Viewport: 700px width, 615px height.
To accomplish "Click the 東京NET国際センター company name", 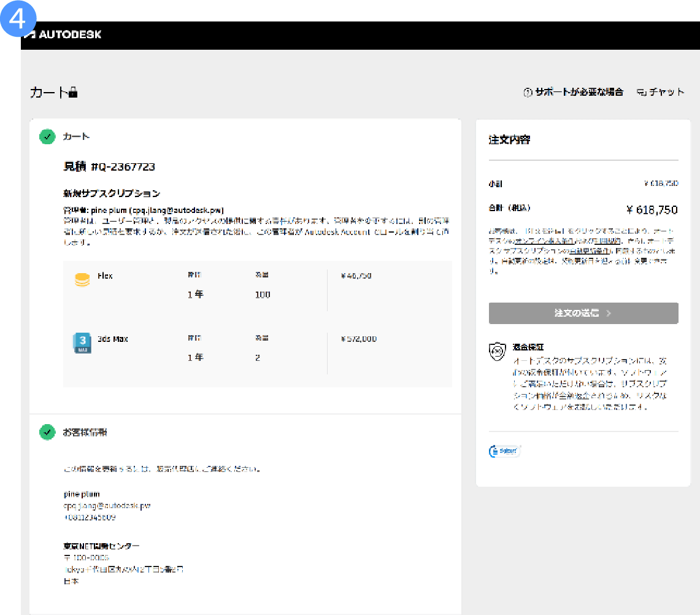I will (101, 546).
